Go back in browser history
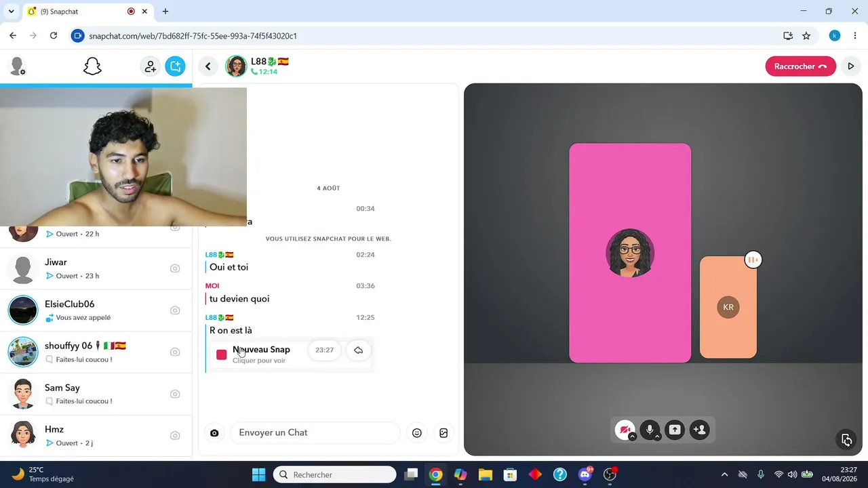 pyautogui.click(x=13, y=36)
